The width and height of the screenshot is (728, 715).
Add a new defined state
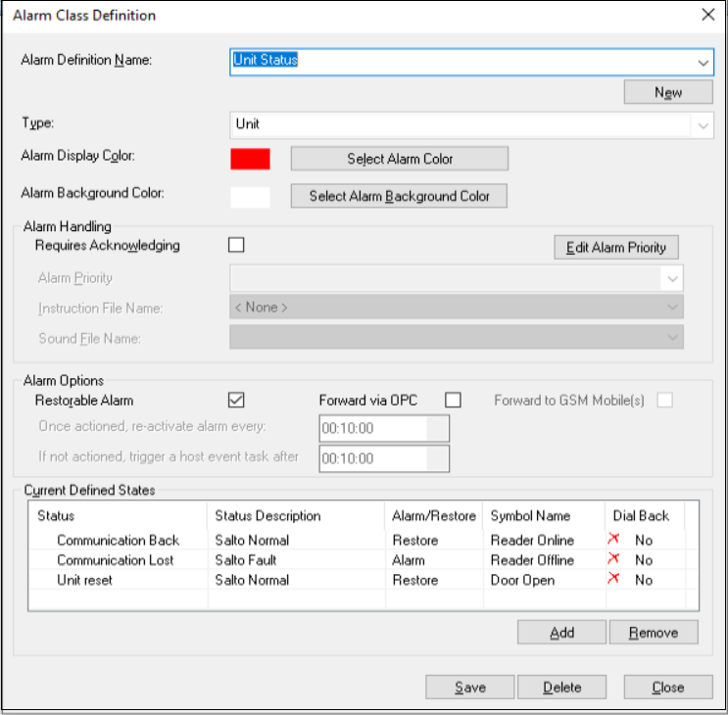coord(561,633)
